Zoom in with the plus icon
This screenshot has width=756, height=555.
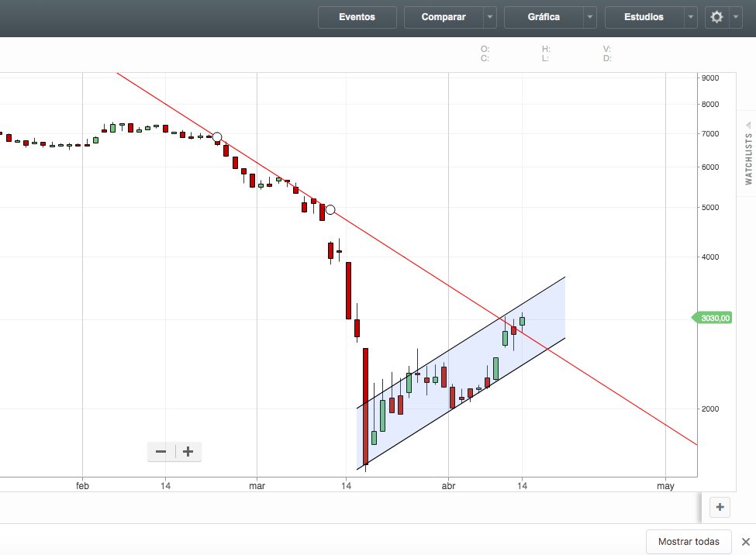pyautogui.click(x=188, y=452)
